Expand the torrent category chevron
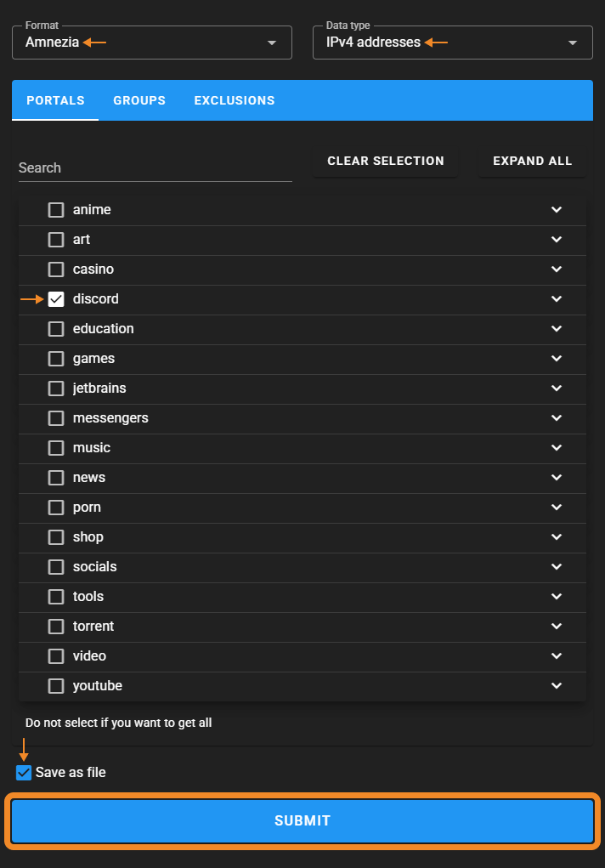The image size is (605, 868). (557, 627)
